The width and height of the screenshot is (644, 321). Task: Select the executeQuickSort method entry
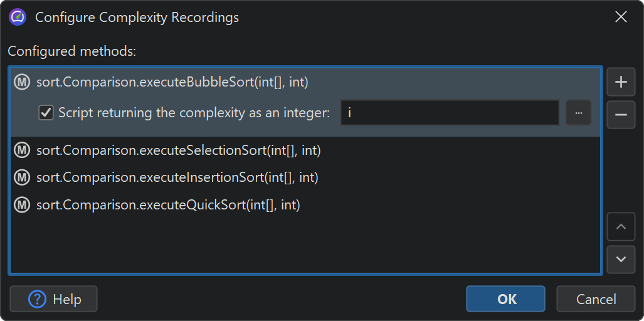click(168, 205)
